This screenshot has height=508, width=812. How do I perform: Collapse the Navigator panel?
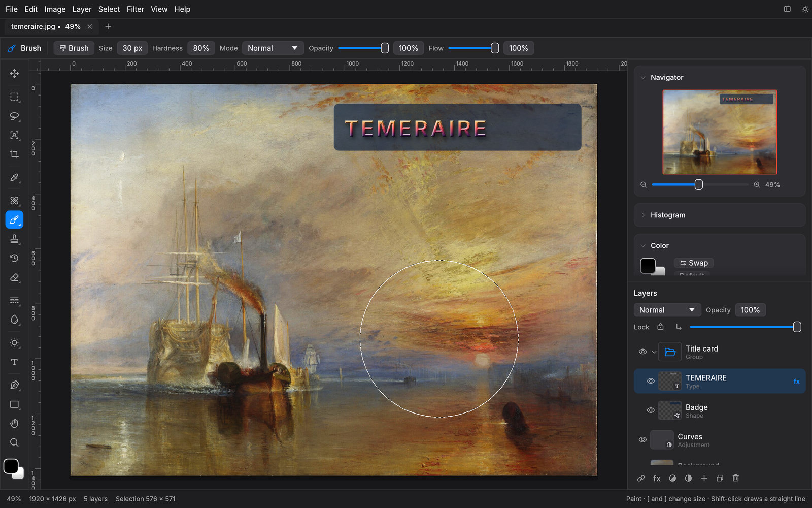[x=643, y=78]
